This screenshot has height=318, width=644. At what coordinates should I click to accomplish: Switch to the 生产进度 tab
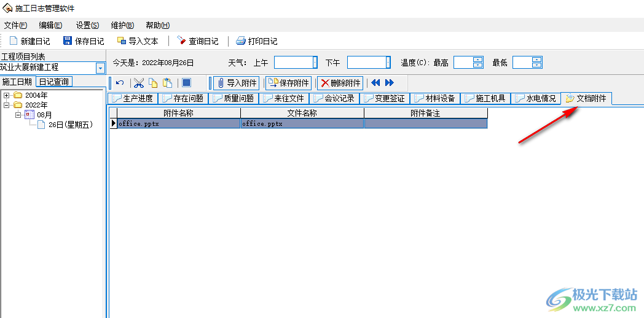(133, 98)
